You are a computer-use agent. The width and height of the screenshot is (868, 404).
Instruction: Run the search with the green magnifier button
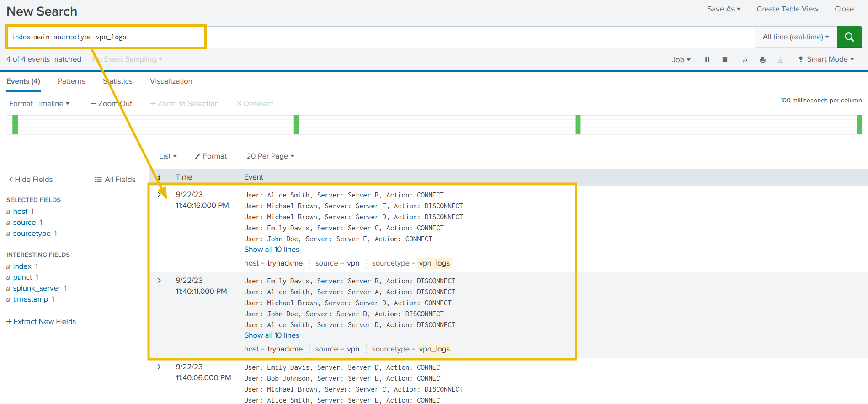849,37
